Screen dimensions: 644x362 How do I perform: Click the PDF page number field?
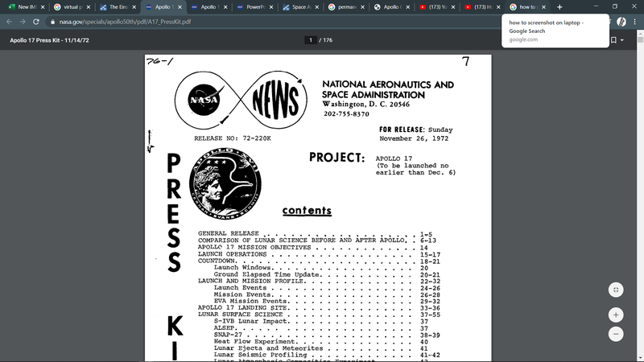click(311, 40)
